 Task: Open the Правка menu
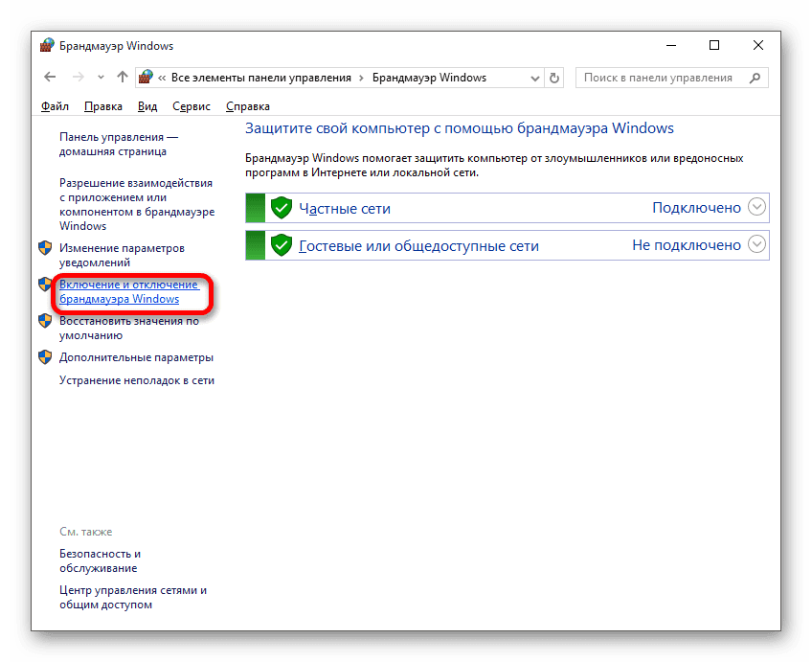point(103,106)
